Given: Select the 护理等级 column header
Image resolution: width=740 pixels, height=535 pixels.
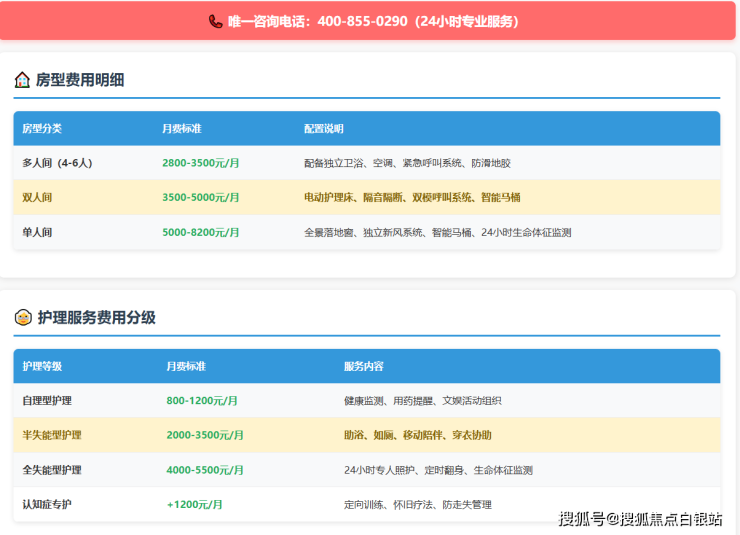Looking at the screenshot, I should tap(42, 367).
